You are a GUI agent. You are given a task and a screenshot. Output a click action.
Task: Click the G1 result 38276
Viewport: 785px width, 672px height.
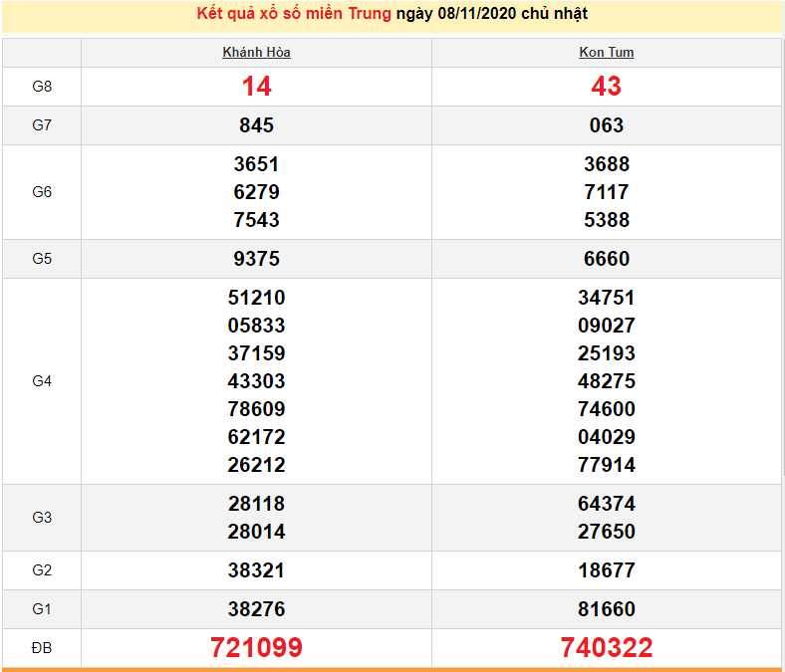[x=256, y=609]
